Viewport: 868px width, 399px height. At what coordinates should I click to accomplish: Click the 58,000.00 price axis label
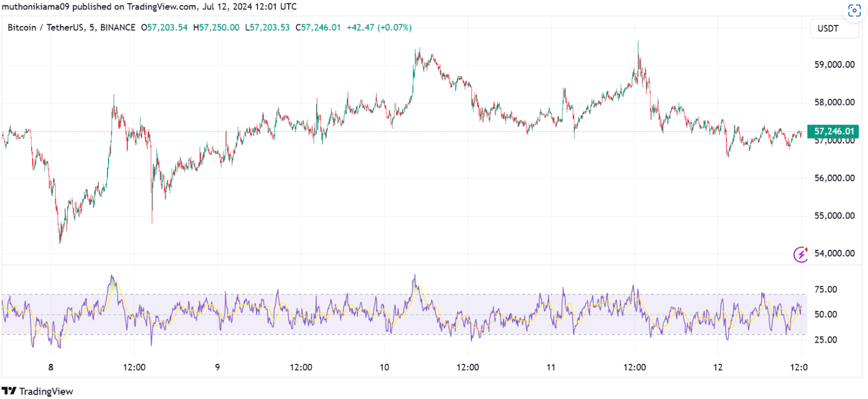pos(834,102)
